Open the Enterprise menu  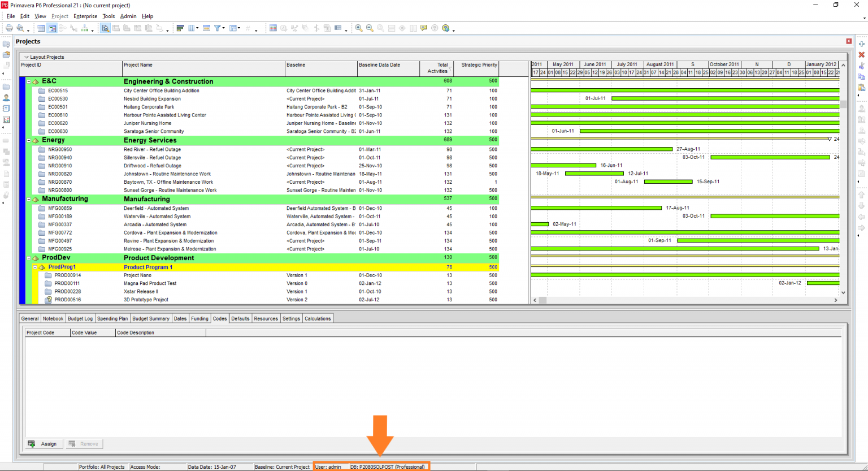[x=85, y=16]
